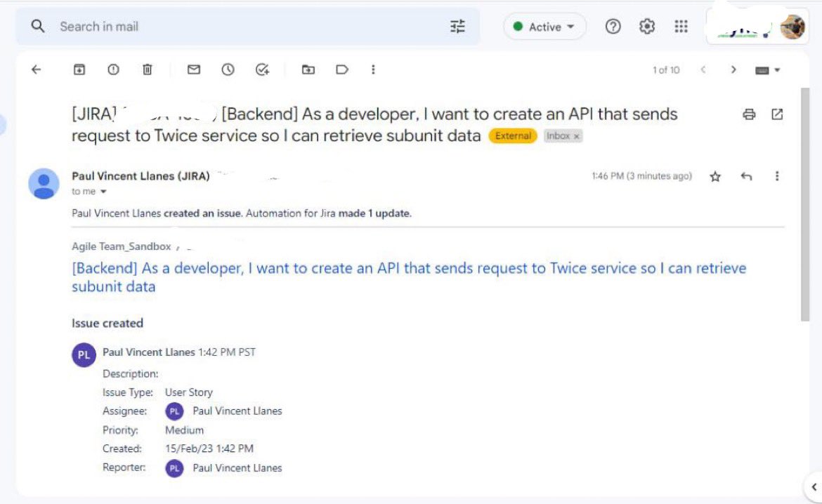This screenshot has height=504, width=822.
Task: Click the sender's avatar picture
Action: [x=44, y=183]
